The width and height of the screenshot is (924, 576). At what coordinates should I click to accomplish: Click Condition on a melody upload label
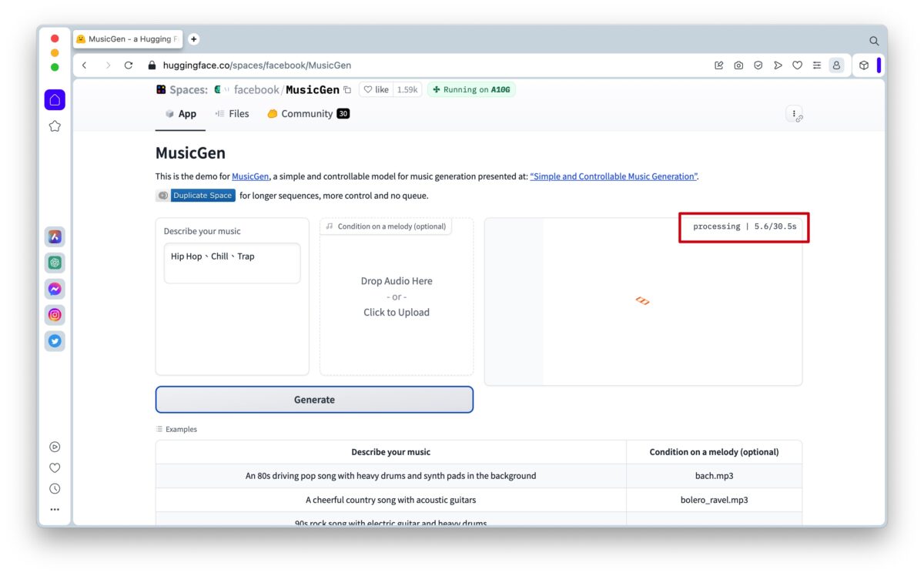click(386, 226)
